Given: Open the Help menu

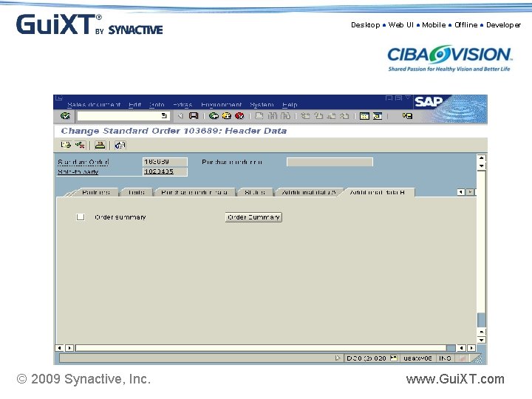Looking at the screenshot, I should pyautogui.click(x=290, y=104).
